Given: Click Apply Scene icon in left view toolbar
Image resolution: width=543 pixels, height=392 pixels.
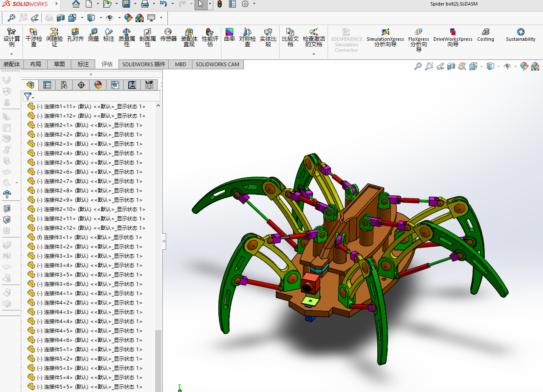Looking at the screenshot, I should pyautogui.click(x=139, y=18).
